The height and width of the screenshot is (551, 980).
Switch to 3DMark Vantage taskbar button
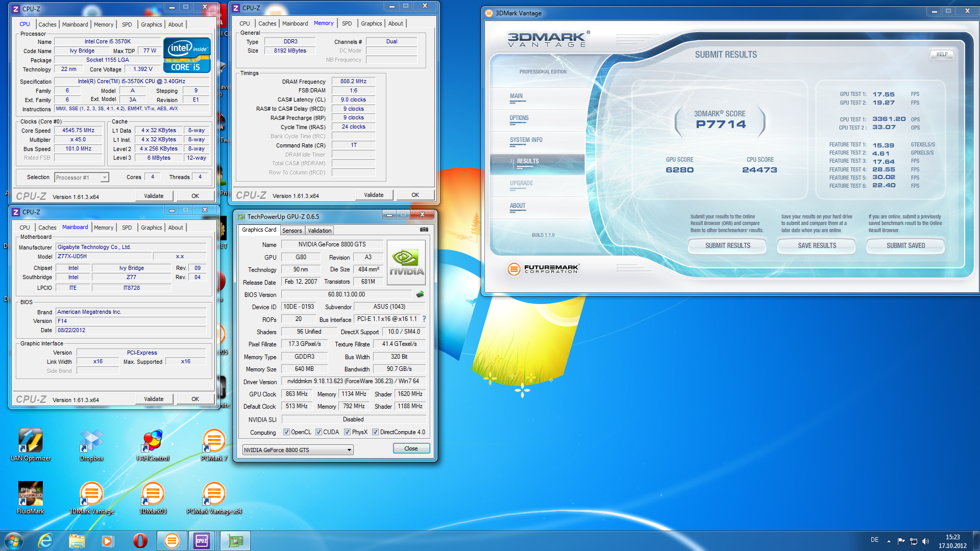[172, 541]
